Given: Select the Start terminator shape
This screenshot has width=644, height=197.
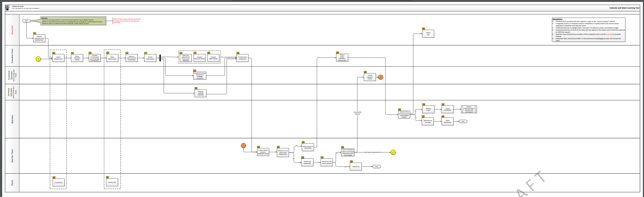Looking at the screenshot, I should point(26,21).
